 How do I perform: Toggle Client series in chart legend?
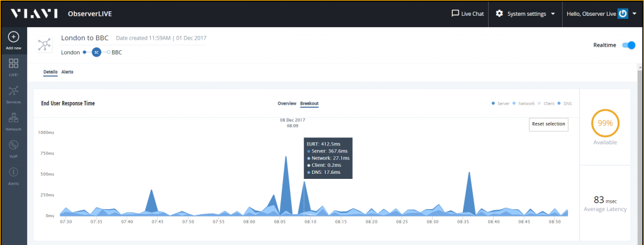(547, 103)
